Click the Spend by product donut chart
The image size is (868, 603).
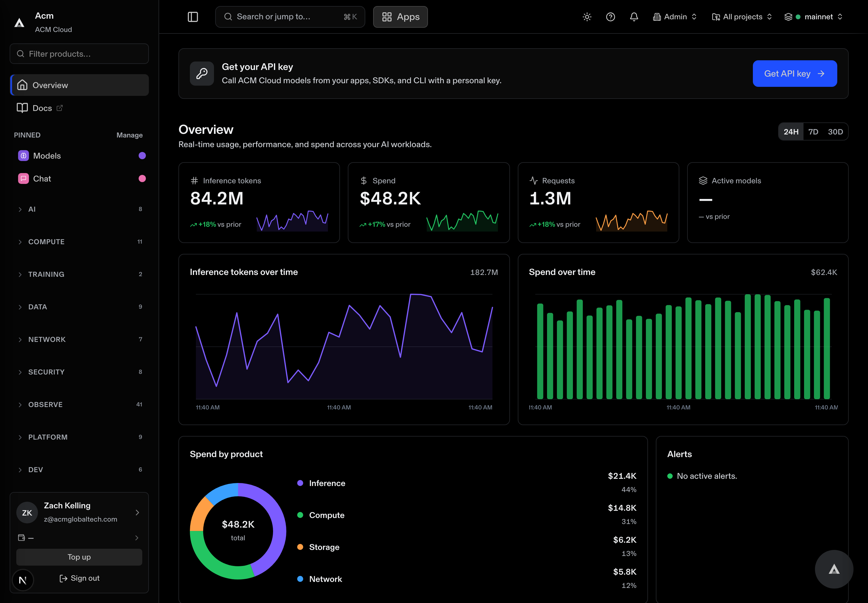[237, 531]
